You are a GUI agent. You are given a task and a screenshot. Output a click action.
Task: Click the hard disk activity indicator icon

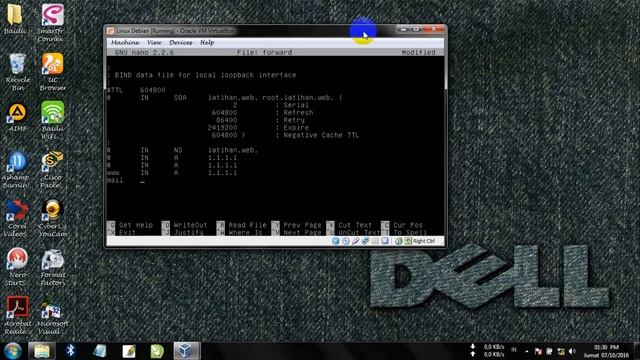[x=336, y=241]
